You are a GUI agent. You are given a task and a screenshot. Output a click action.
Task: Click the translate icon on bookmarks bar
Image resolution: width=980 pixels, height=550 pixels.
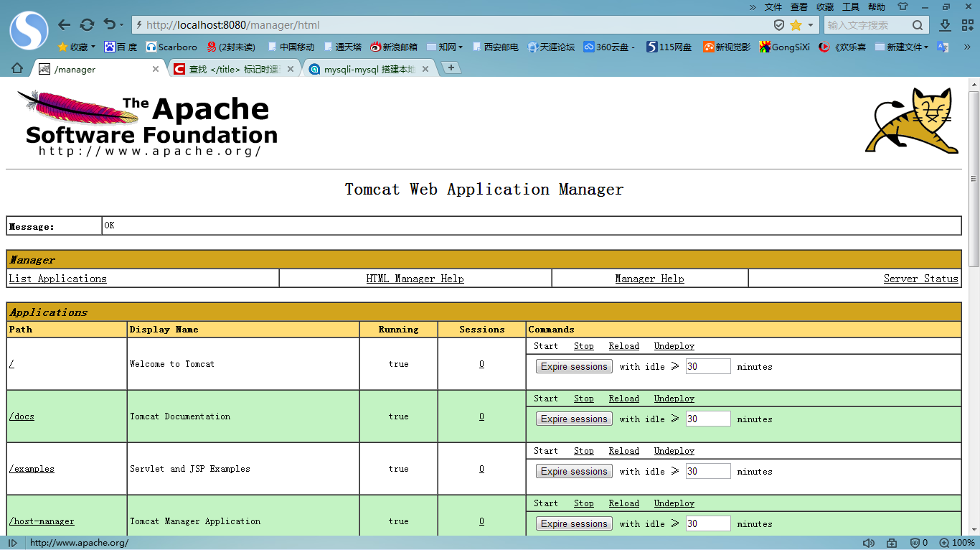(x=943, y=47)
